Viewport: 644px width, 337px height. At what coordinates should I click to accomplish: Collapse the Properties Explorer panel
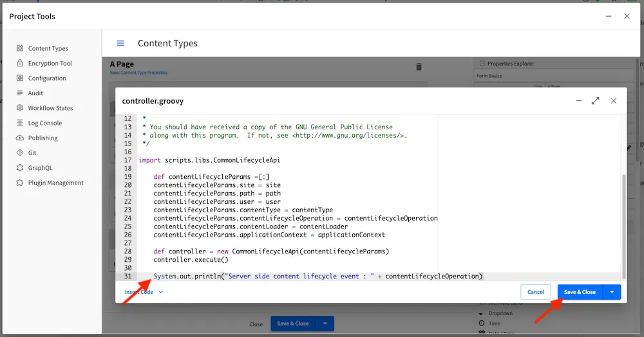pyautogui.click(x=482, y=64)
